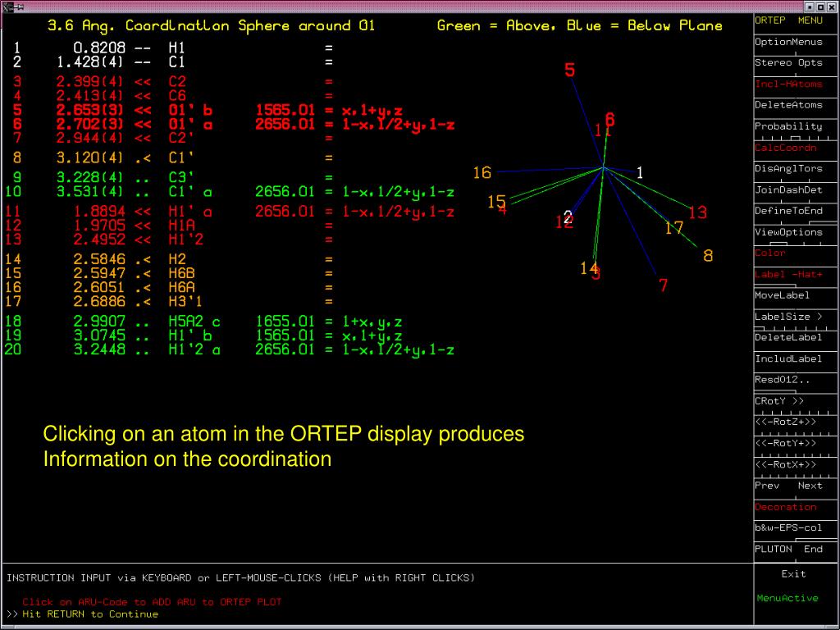Select the H1 row with distance 0.8208
The image size is (840, 630).
(174, 48)
